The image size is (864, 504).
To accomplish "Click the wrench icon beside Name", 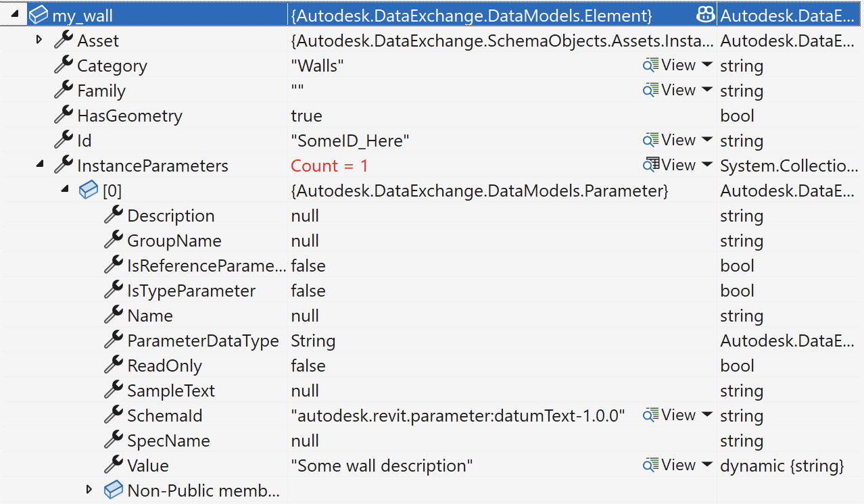I will pos(114,314).
